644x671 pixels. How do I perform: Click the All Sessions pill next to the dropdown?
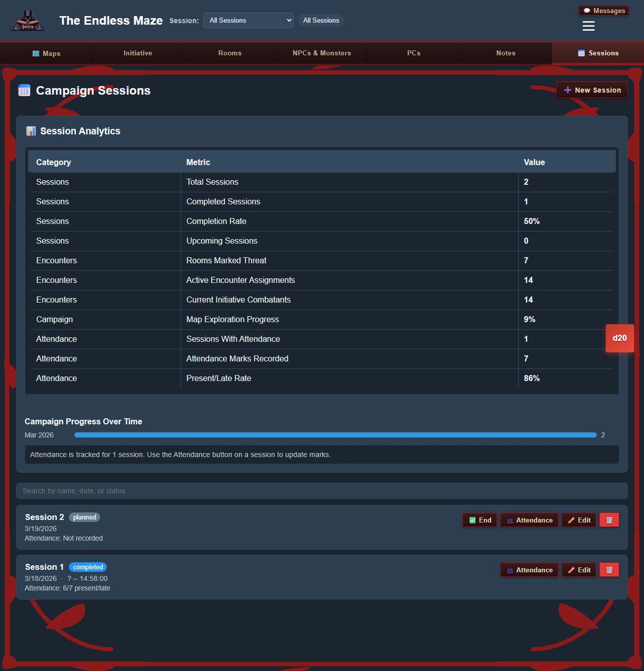321,20
